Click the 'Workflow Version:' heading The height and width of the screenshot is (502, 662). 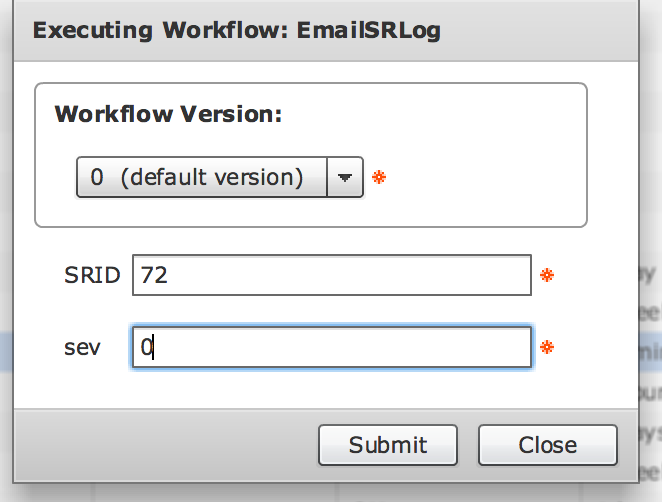point(168,114)
